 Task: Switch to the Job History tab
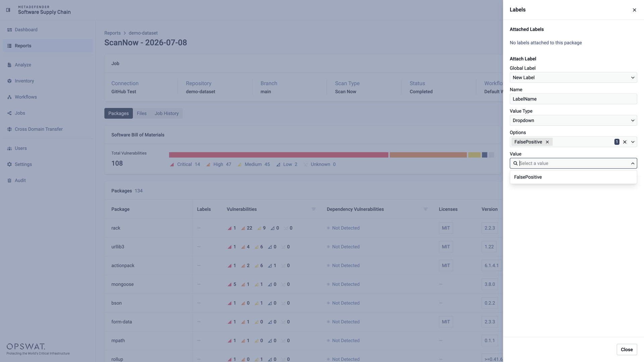(167, 114)
